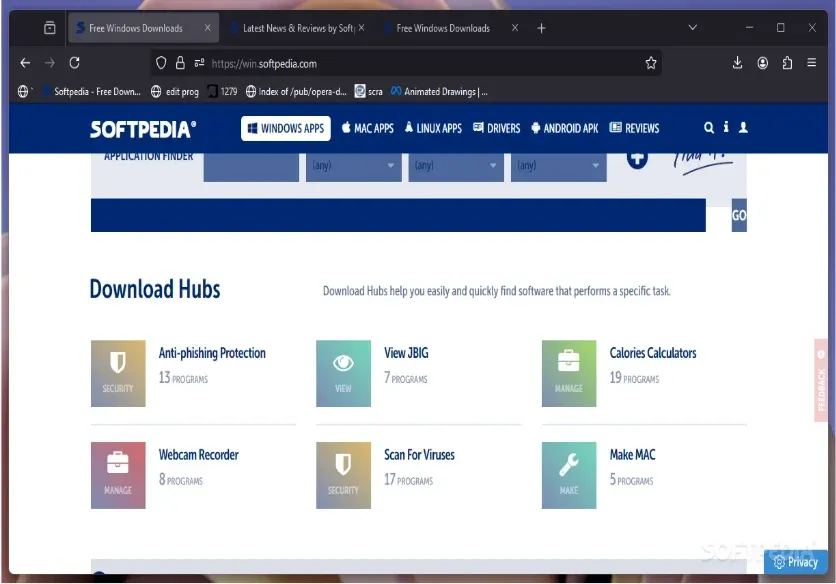
Task: Open the scra bookmark
Action: [369, 92]
